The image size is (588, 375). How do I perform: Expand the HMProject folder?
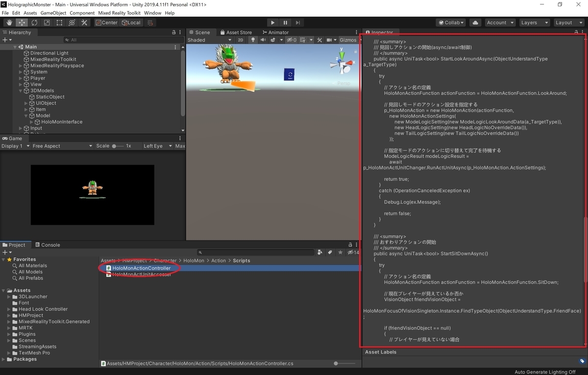coord(9,315)
